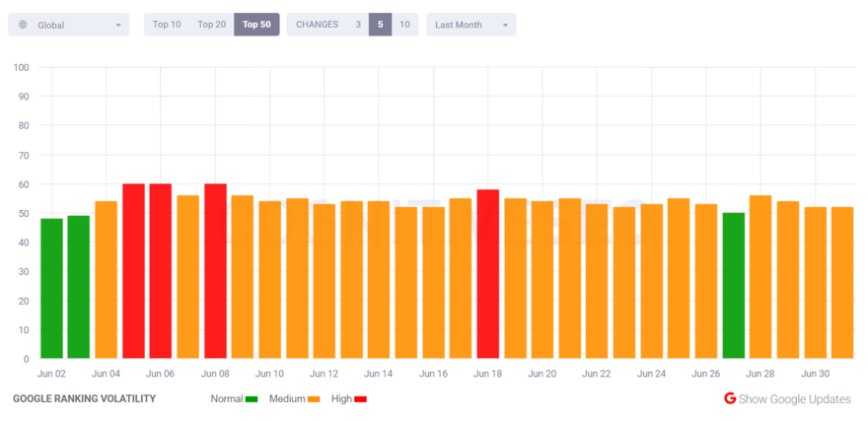This screenshot has width=868, height=421.
Task: Click the Medium legend label
Action: pyautogui.click(x=287, y=399)
